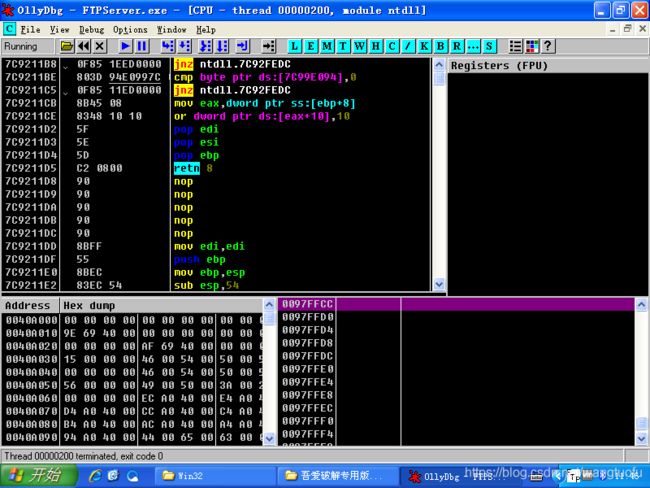
Task: Click the Trace over toolbar icon
Action: coord(222,46)
